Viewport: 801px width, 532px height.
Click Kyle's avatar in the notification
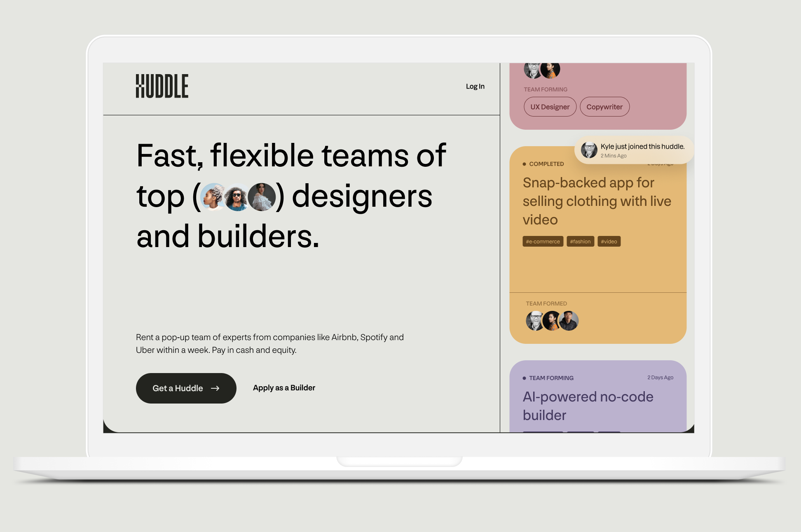point(589,150)
